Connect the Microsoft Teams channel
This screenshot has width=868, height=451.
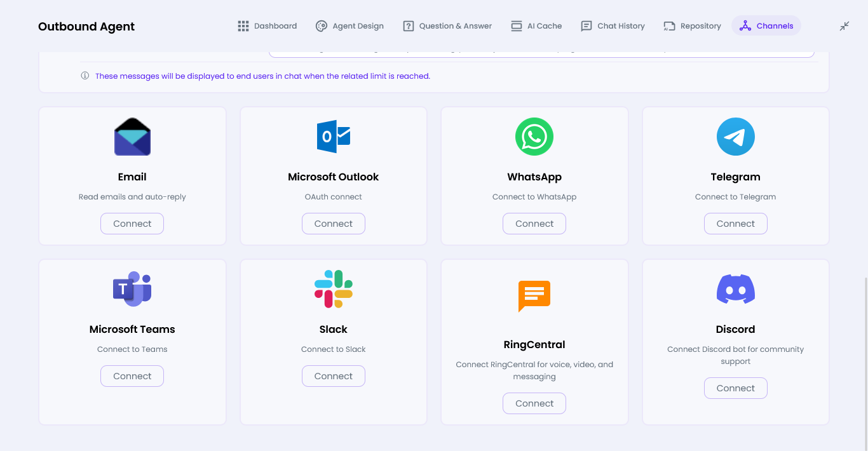tap(132, 376)
